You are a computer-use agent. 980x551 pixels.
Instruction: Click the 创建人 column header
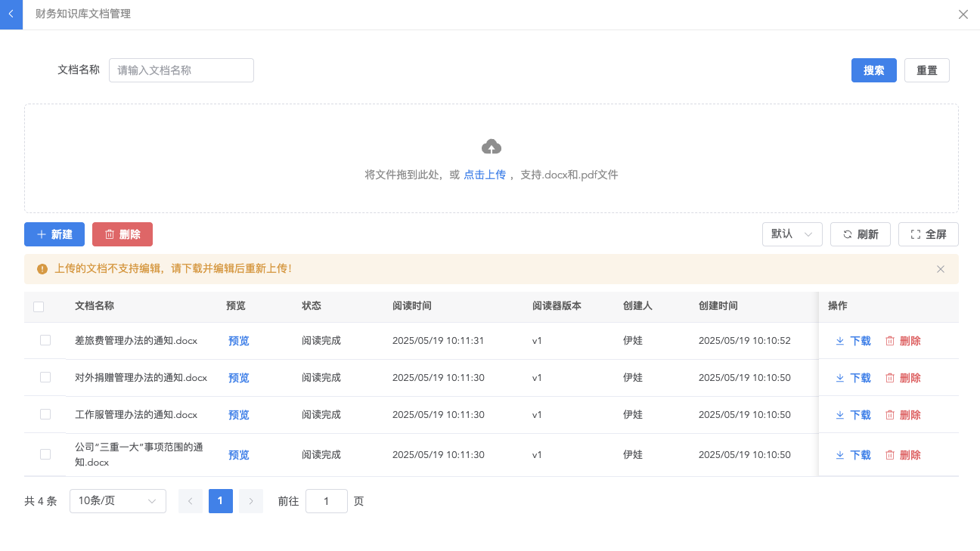click(x=637, y=306)
